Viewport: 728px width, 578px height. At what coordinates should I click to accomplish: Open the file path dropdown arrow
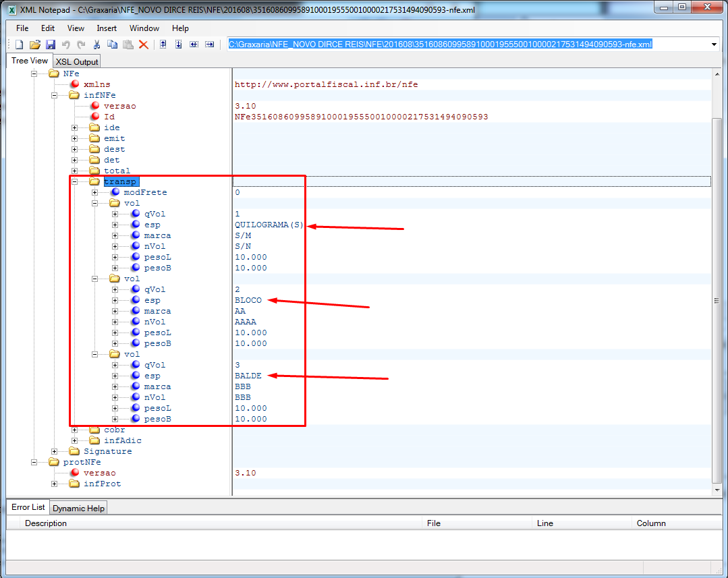(714, 45)
